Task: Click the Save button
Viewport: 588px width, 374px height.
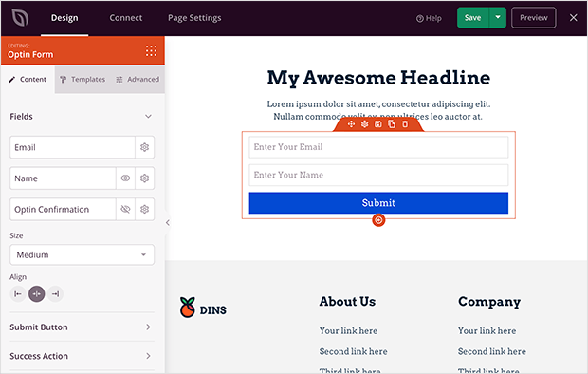Action: pos(473,18)
